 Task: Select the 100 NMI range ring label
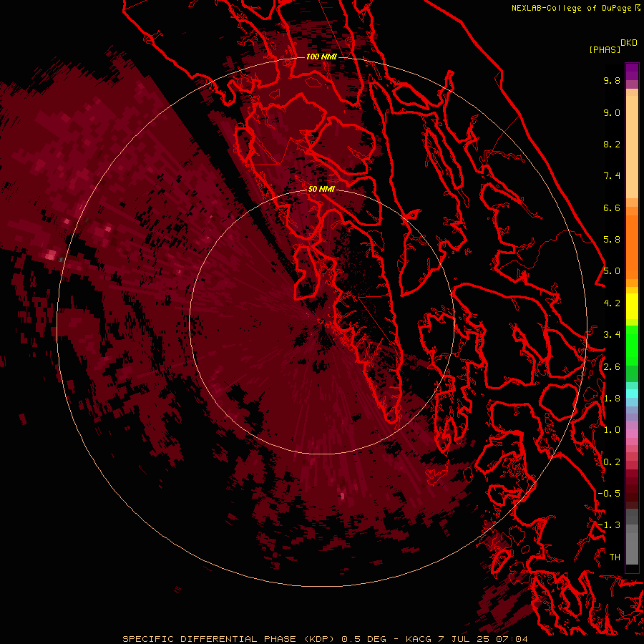(321, 57)
